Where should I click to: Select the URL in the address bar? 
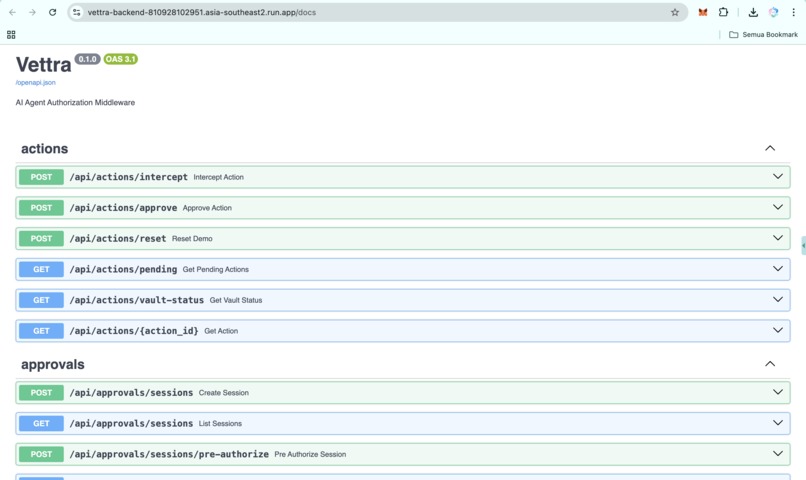(x=202, y=12)
